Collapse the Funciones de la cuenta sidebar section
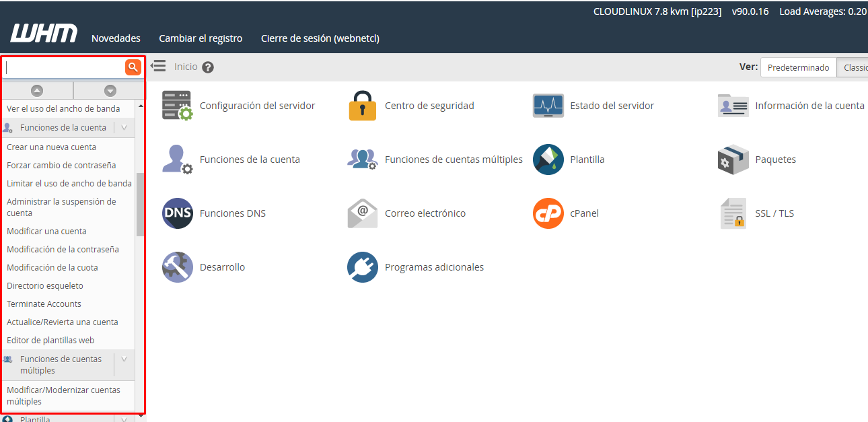The image size is (868, 422). [x=124, y=127]
